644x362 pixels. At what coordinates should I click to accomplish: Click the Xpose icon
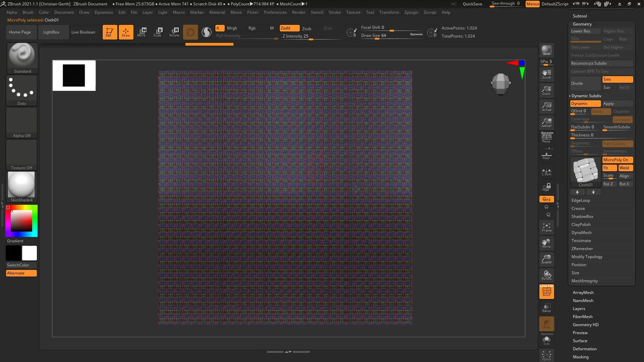pos(546,355)
